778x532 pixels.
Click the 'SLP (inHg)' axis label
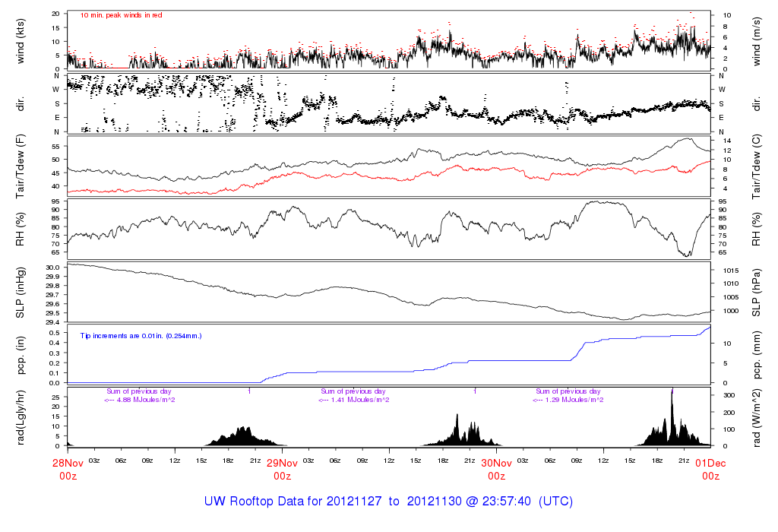[x=21, y=293]
